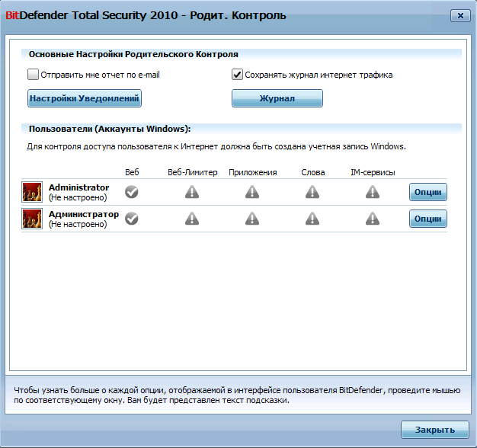The width and height of the screenshot is (477, 448).
Task: Click Administrator row Слова warning icon
Action: [x=312, y=192]
